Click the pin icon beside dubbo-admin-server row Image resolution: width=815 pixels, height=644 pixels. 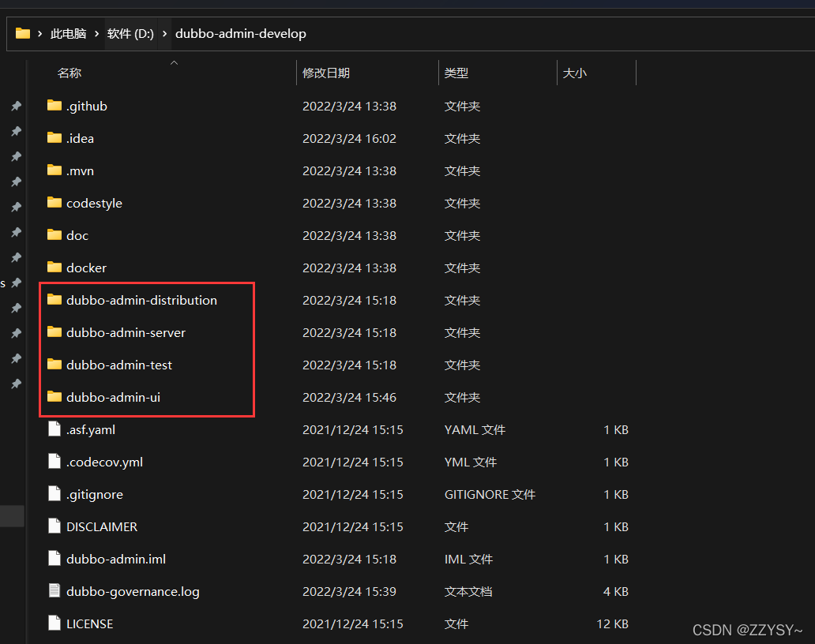tap(16, 333)
